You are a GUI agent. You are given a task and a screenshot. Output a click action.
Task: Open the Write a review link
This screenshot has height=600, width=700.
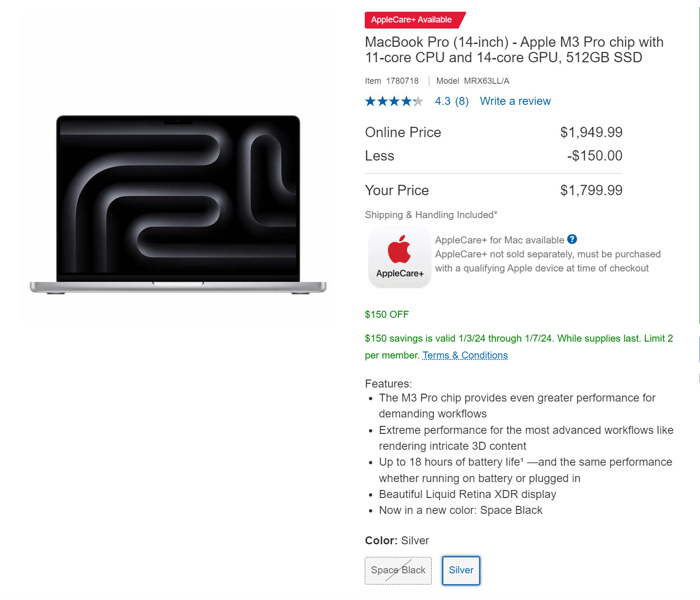pos(515,101)
